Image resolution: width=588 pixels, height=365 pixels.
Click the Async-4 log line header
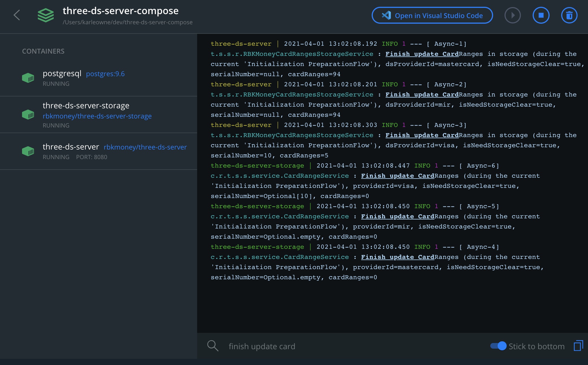tap(355, 247)
